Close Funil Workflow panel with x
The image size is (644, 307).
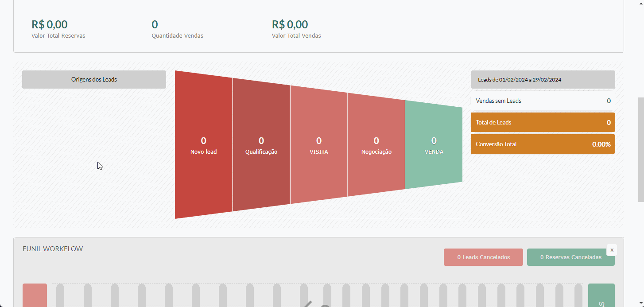coord(612,250)
